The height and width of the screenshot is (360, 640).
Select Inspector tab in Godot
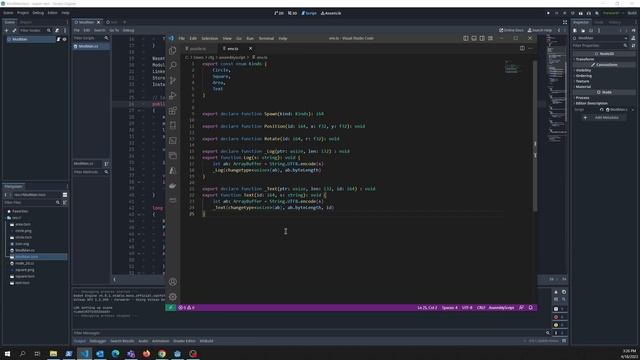coord(581,22)
